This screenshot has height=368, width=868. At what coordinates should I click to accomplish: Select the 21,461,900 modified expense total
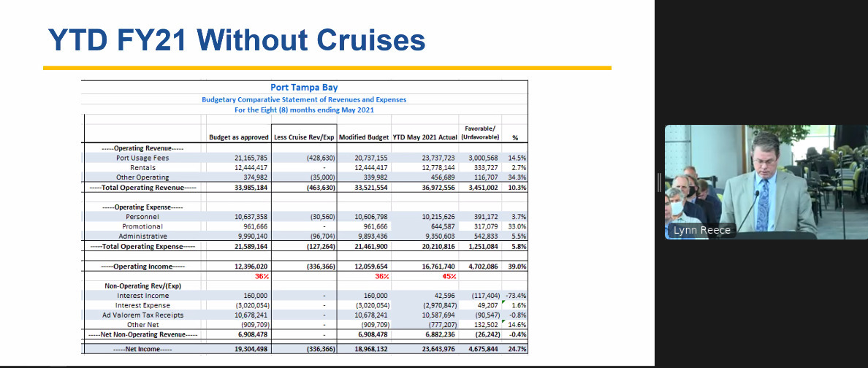coord(370,246)
